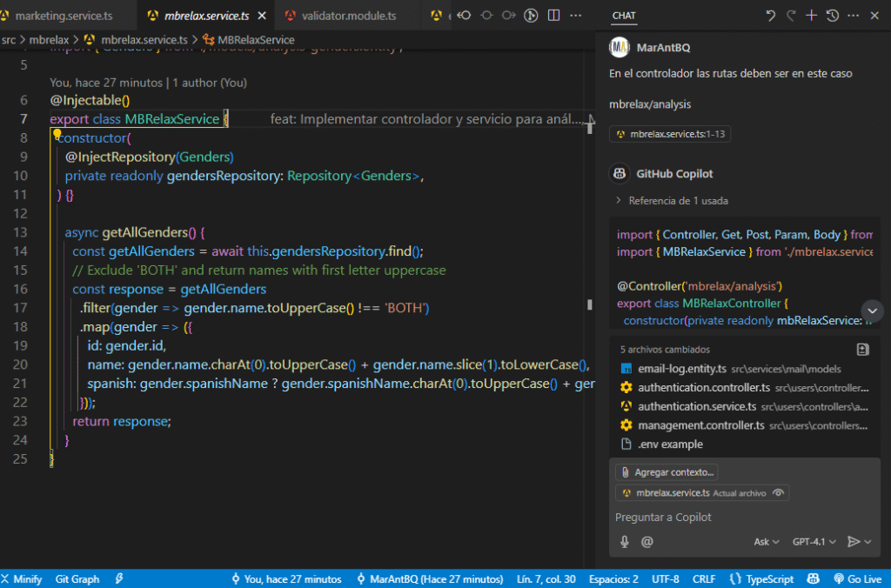Screen dimensions: 891x588
Task: Open chat history with the clock icon
Action: pos(833,16)
